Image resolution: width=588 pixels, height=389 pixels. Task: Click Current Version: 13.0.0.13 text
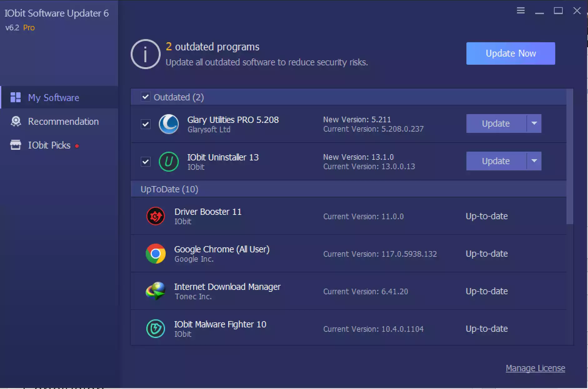[369, 166]
